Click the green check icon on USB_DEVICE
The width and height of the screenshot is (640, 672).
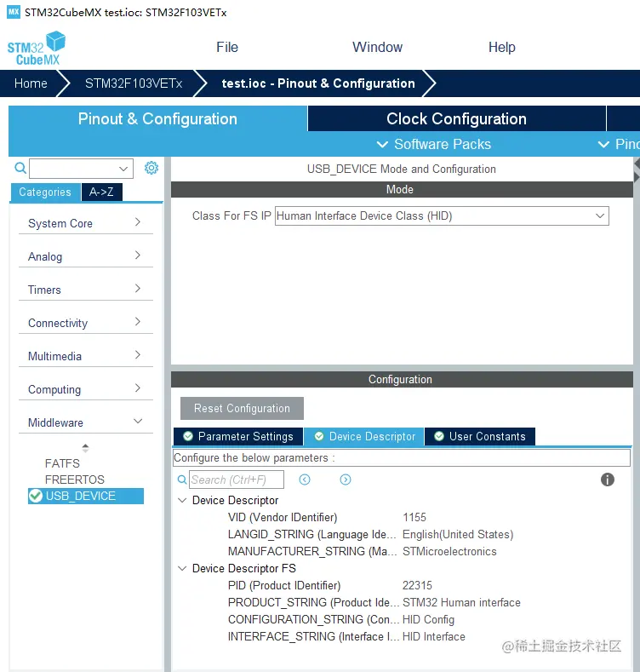click(35, 496)
